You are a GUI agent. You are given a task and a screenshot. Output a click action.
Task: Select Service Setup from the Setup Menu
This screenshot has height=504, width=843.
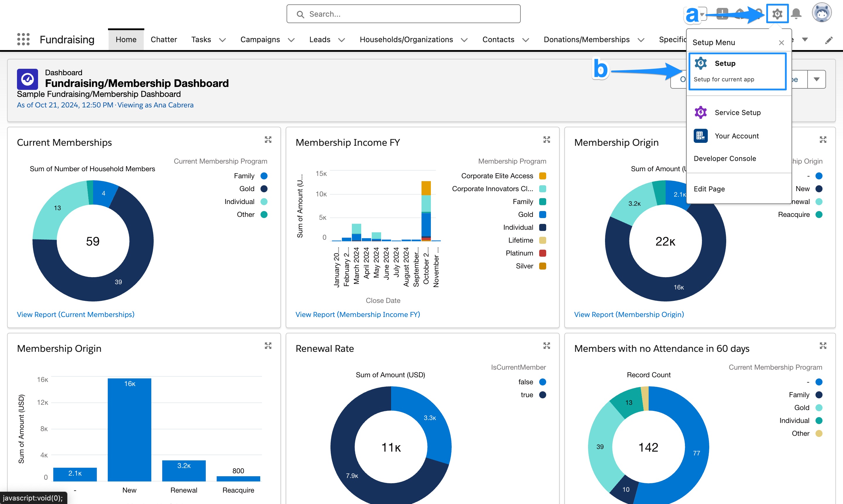(x=737, y=112)
